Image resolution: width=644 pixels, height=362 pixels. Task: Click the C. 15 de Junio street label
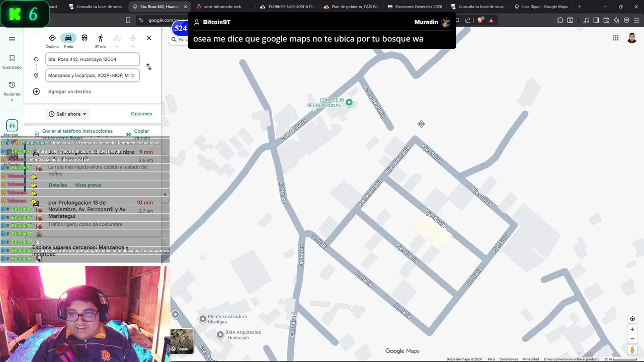pos(376,102)
